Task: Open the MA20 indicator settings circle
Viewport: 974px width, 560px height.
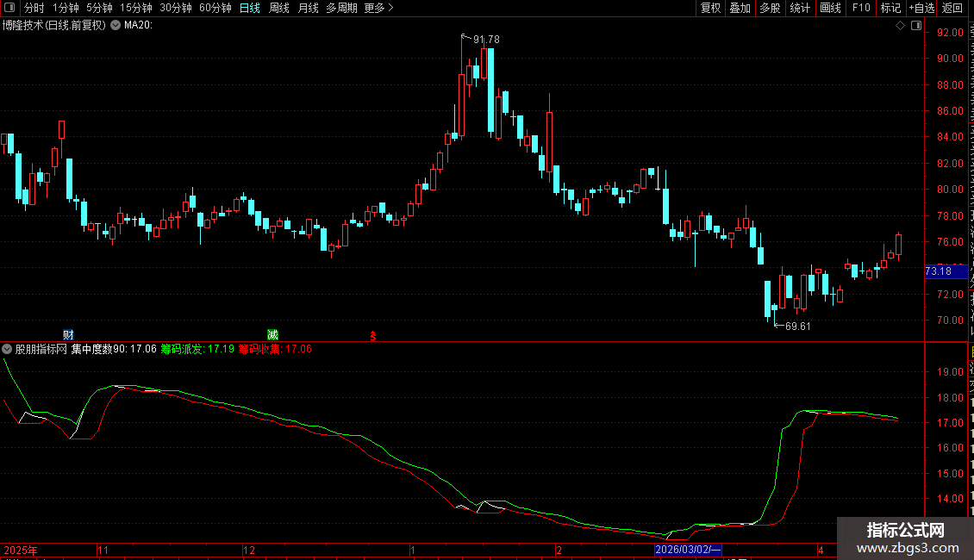Action: point(116,26)
